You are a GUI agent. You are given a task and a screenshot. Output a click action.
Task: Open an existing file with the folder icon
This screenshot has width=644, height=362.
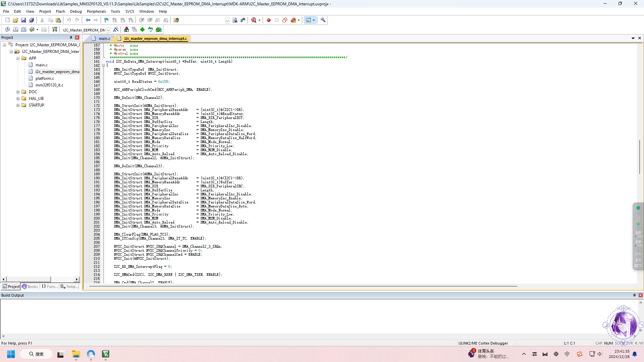pos(15,20)
